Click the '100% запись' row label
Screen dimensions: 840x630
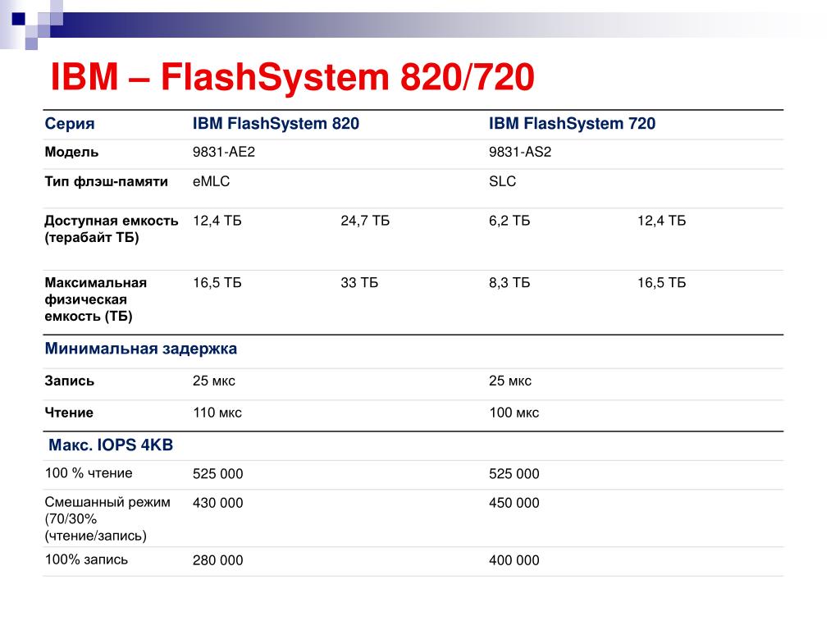(86, 559)
